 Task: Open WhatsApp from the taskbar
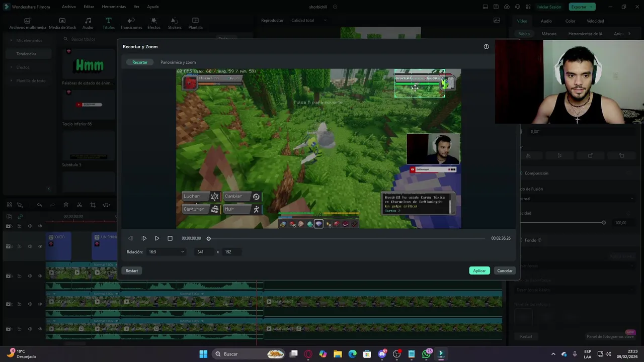click(x=427, y=354)
